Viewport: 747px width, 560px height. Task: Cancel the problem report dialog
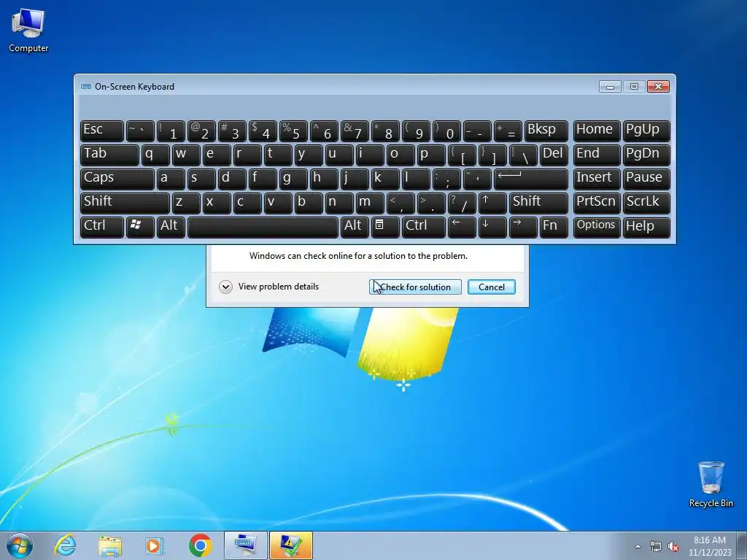(491, 287)
